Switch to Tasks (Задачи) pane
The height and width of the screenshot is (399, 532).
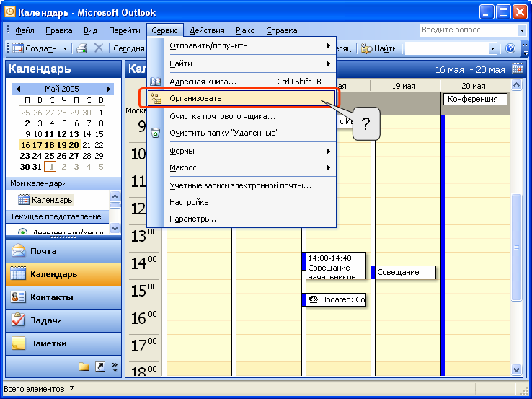coord(63,320)
